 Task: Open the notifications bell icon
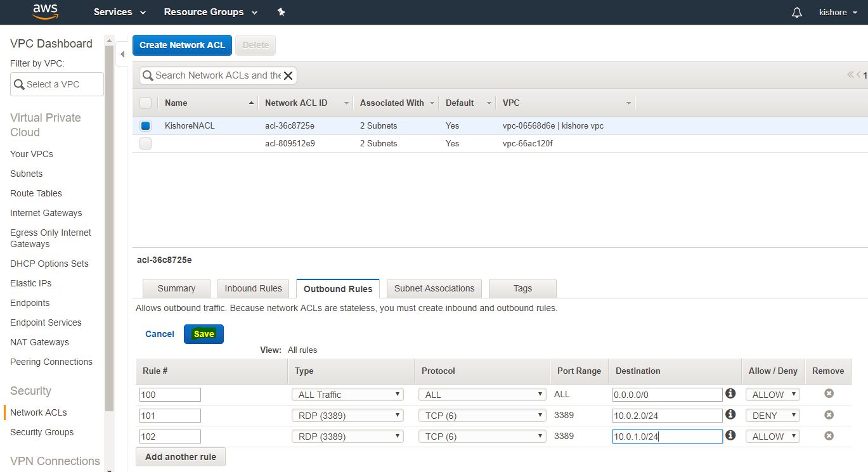pyautogui.click(x=797, y=13)
